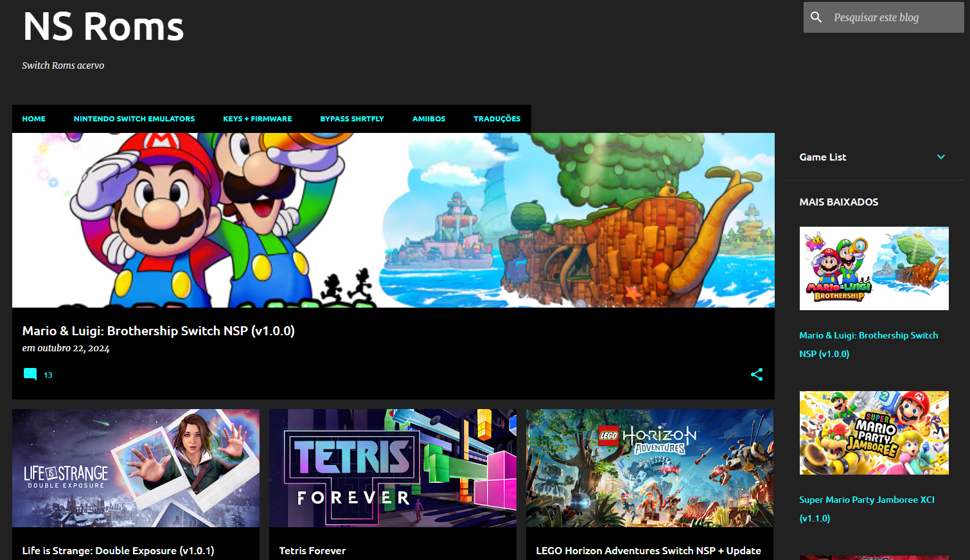
Task: Select the Amiibos menu item
Action: [428, 119]
